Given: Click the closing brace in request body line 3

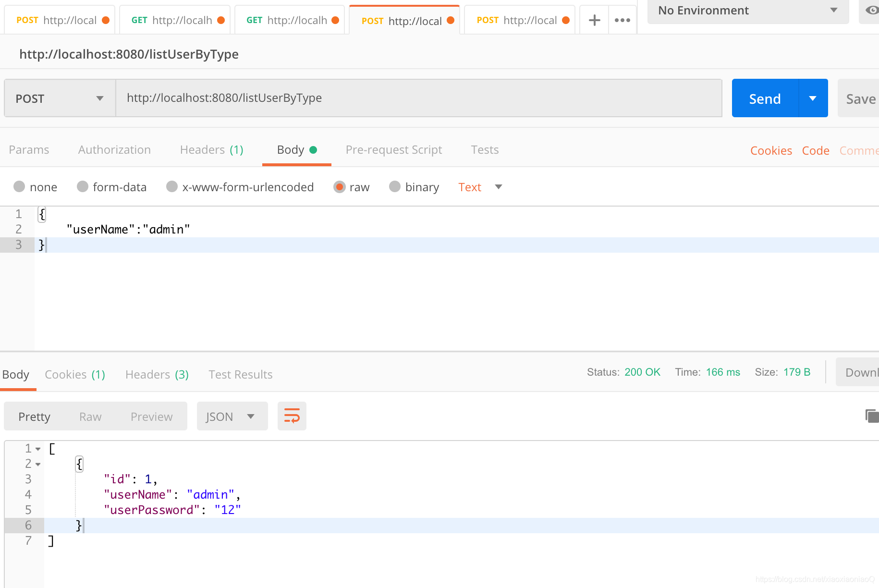Looking at the screenshot, I should pyautogui.click(x=41, y=245).
